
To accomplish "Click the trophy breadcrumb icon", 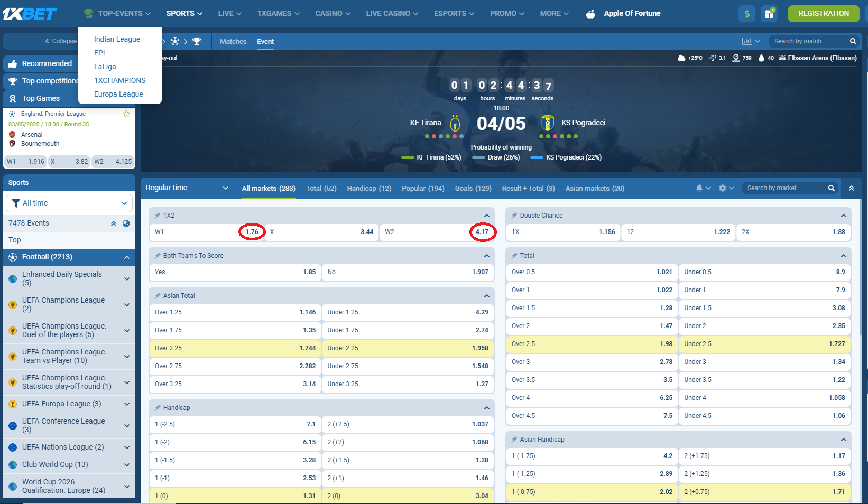I will (x=197, y=41).
